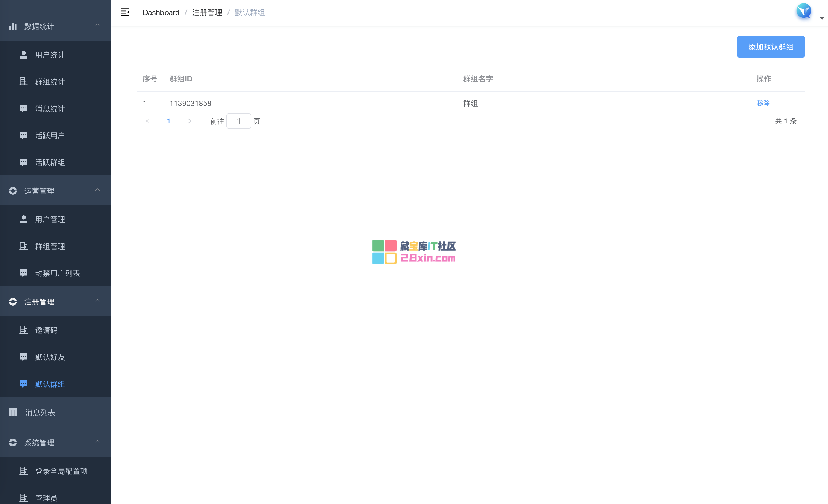Click the bar chart icon beside 数据统计
828x504 pixels.
coord(13,26)
